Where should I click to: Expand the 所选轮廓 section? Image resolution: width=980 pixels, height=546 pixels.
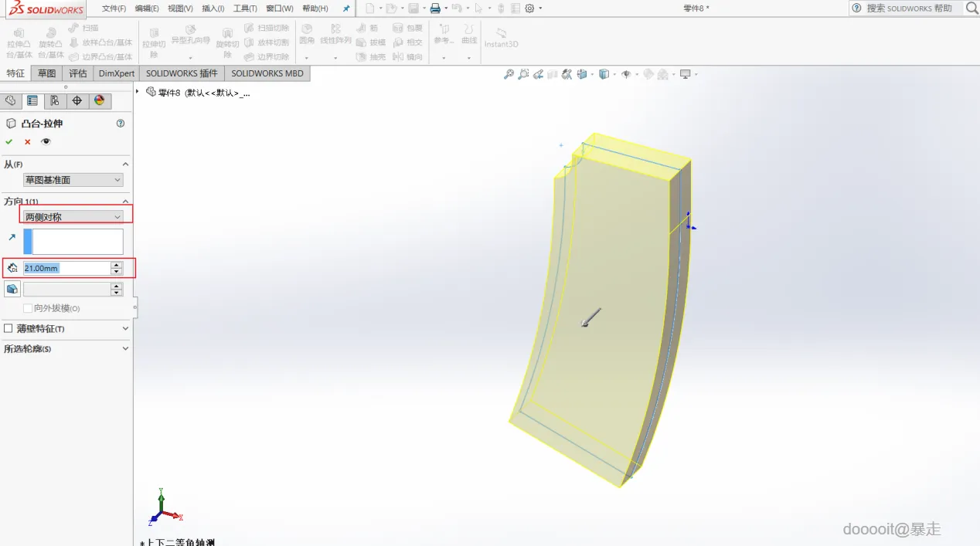coord(125,349)
